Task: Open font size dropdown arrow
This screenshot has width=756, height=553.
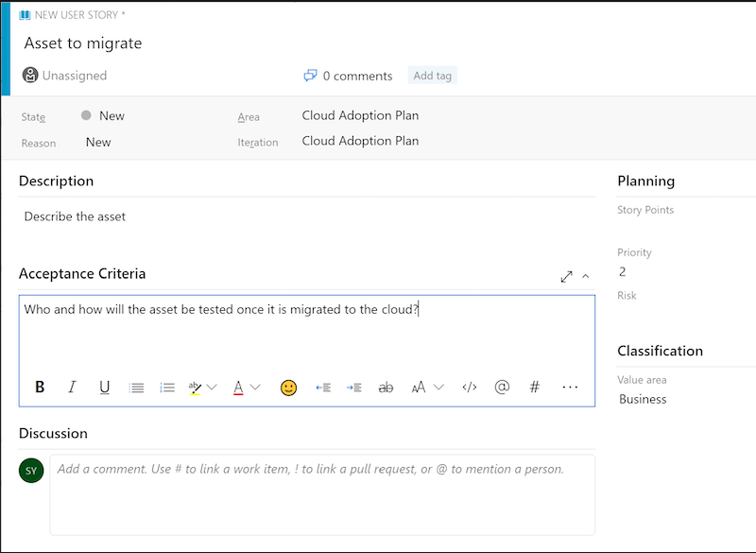Action: (438, 388)
